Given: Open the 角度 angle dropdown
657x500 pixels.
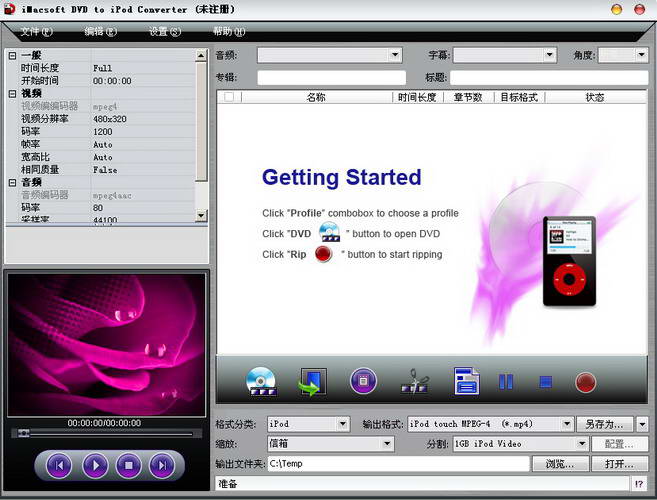Looking at the screenshot, I should (641, 55).
